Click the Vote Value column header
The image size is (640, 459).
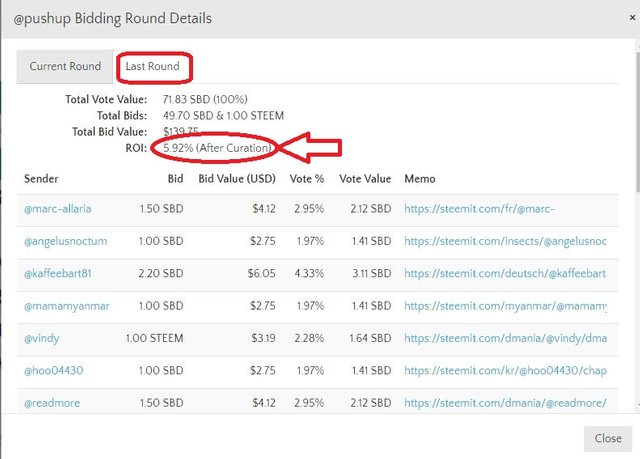coord(365,178)
